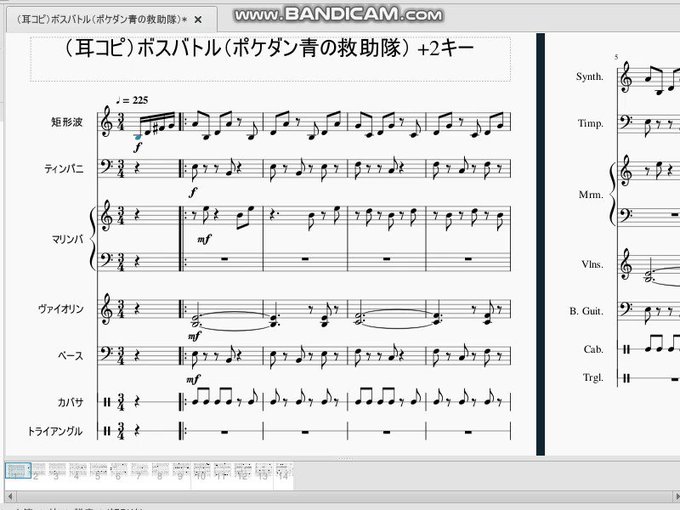Select the 矩形波 instrument name
The height and width of the screenshot is (510, 680).
click(67, 122)
